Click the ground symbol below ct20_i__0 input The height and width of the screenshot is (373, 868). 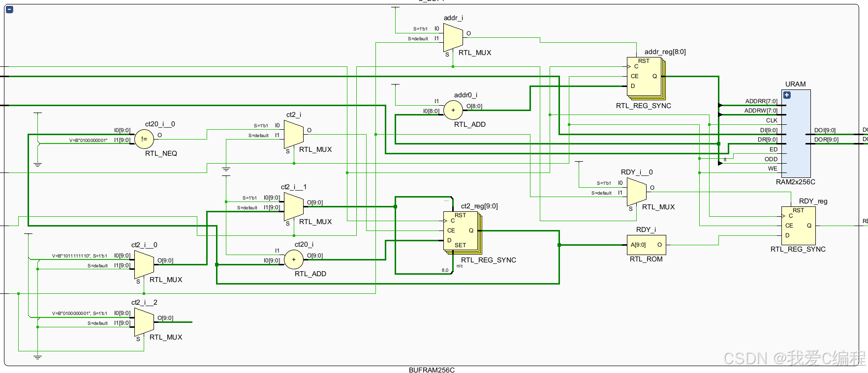[37, 165]
